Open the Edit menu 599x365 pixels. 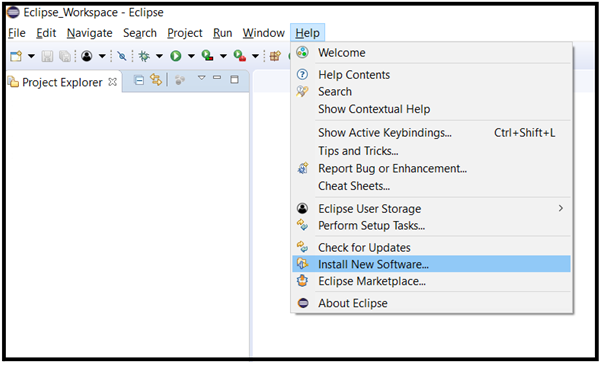coord(46,33)
